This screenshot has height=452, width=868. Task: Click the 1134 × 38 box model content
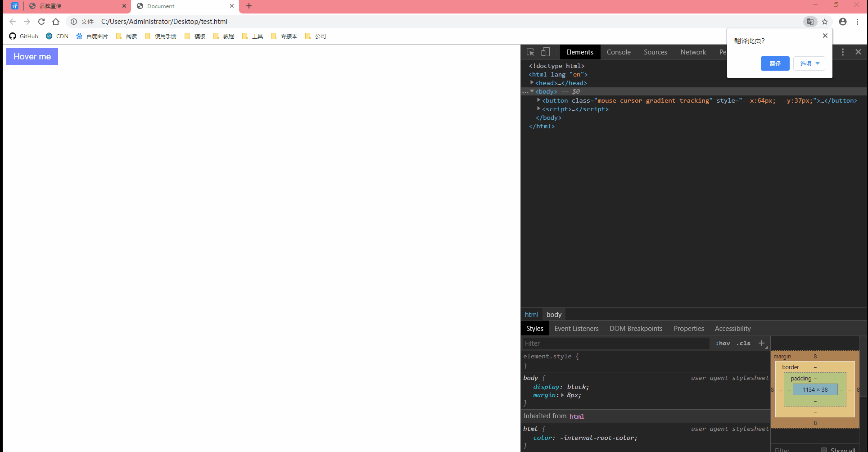coord(815,390)
